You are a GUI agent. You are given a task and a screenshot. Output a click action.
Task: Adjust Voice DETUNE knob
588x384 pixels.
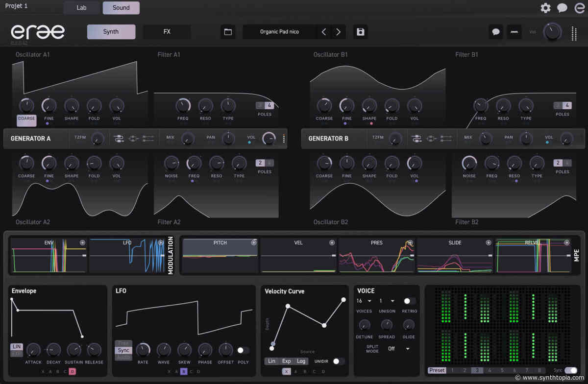pyautogui.click(x=364, y=325)
